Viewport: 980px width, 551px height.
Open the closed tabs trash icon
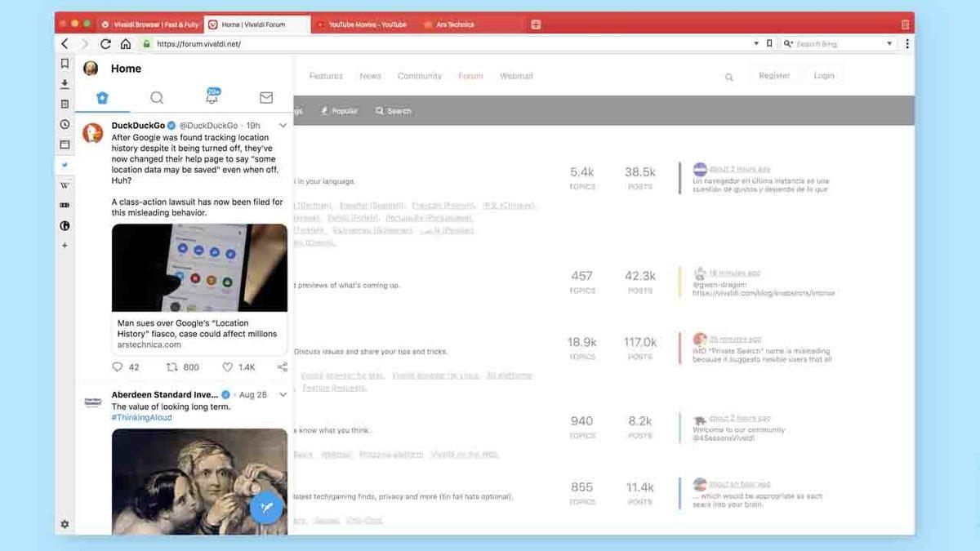pos(905,24)
